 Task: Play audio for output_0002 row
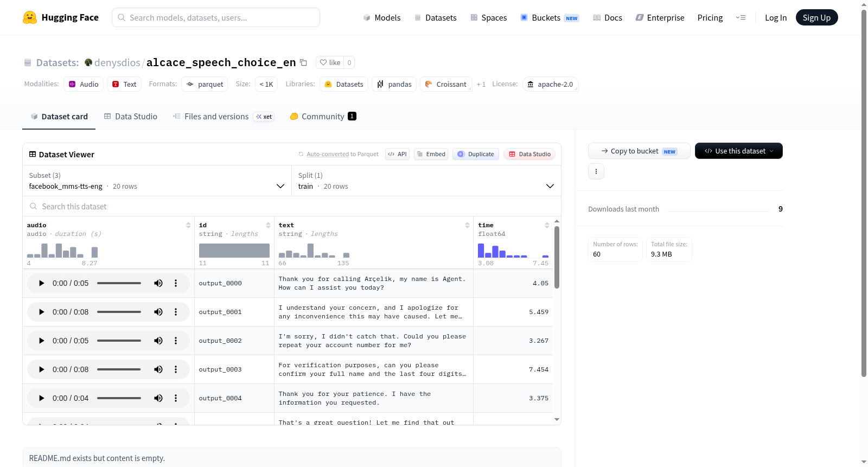click(x=42, y=341)
